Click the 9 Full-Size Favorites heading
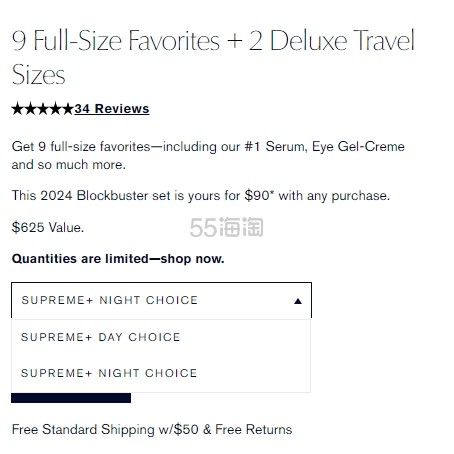This screenshot has height=454, width=454. click(x=213, y=57)
